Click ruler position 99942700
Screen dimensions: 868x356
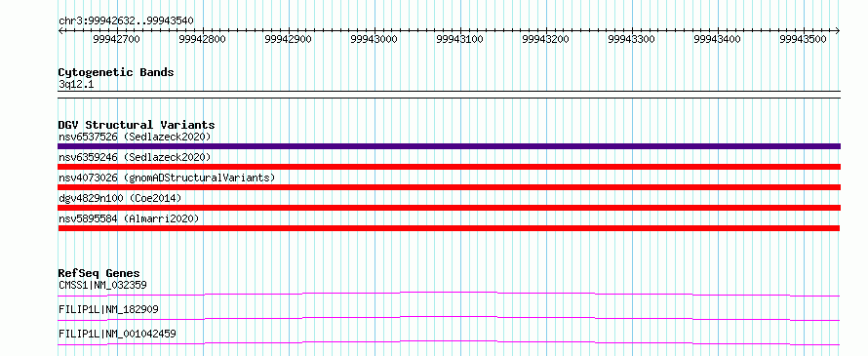point(117,39)
